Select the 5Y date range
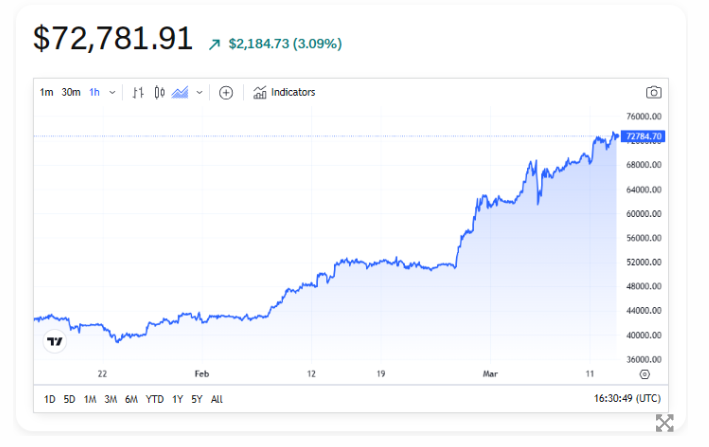This screenshot has width=709, height=447. [x=197, y=399]
